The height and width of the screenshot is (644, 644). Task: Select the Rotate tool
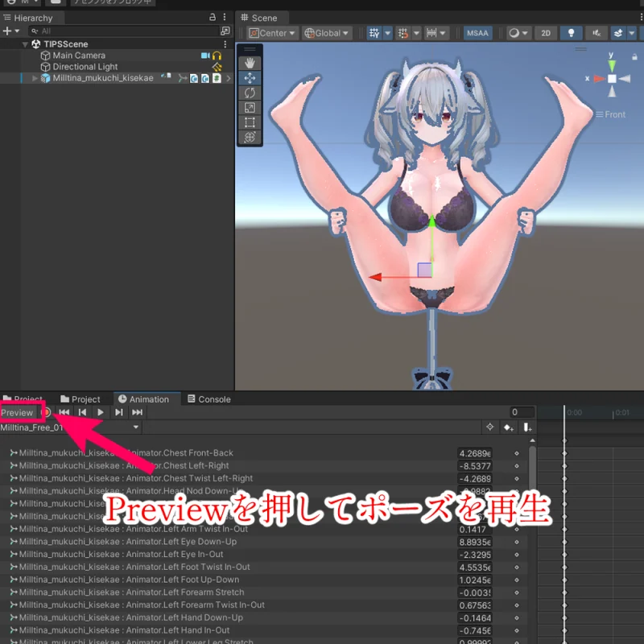[x=250, y=93]
